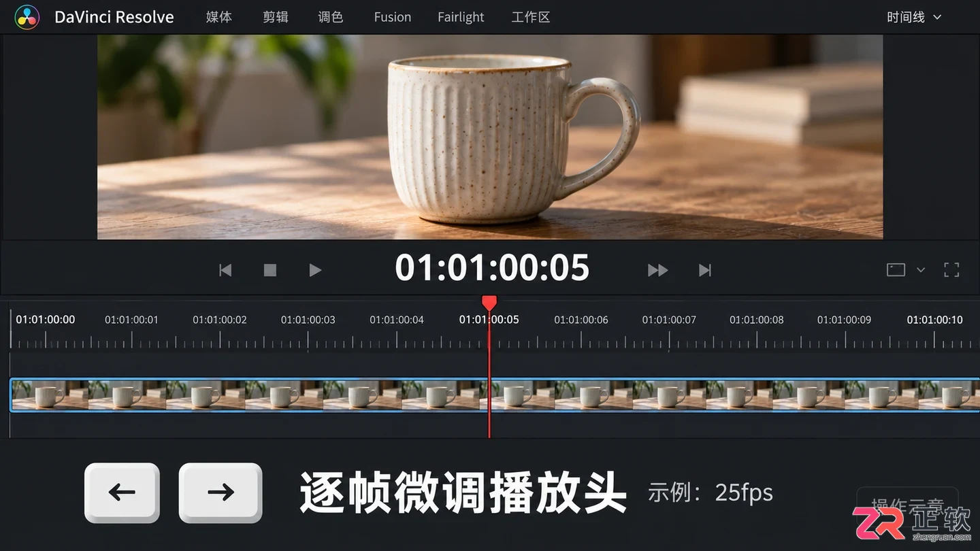Click ruler label 01:01:00:08
The image size is (980, 551).
click(x=757, y=320)
